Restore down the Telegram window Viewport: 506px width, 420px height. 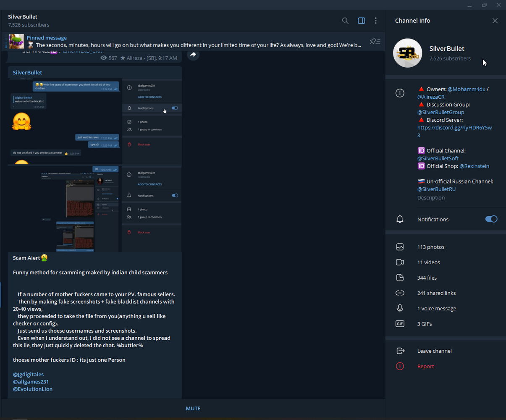[x=484, y=5]
